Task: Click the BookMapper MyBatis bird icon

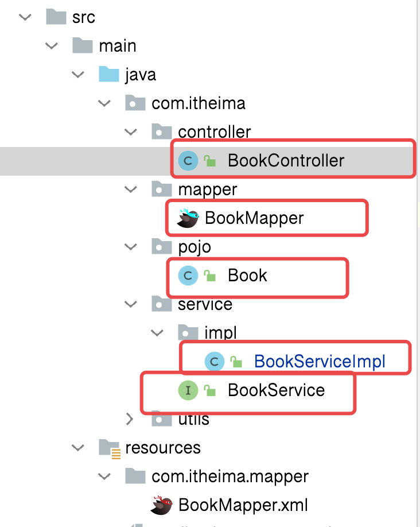Action: click(x=188, y=218)
